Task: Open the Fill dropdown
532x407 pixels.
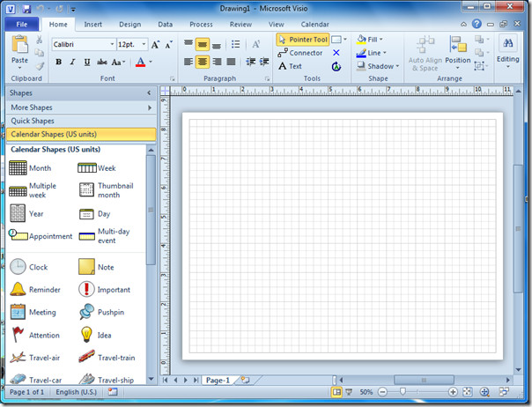Action: [x=369, y=40]
